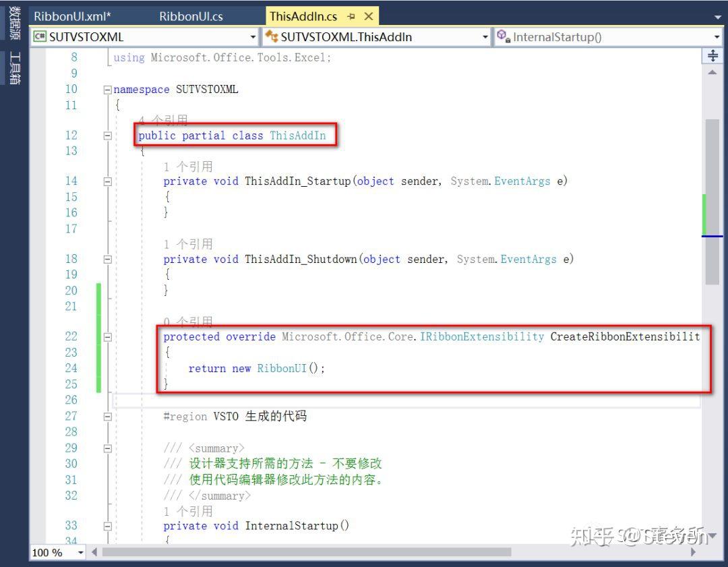Close the ThisAddIn.cs tab

point(369,17)
